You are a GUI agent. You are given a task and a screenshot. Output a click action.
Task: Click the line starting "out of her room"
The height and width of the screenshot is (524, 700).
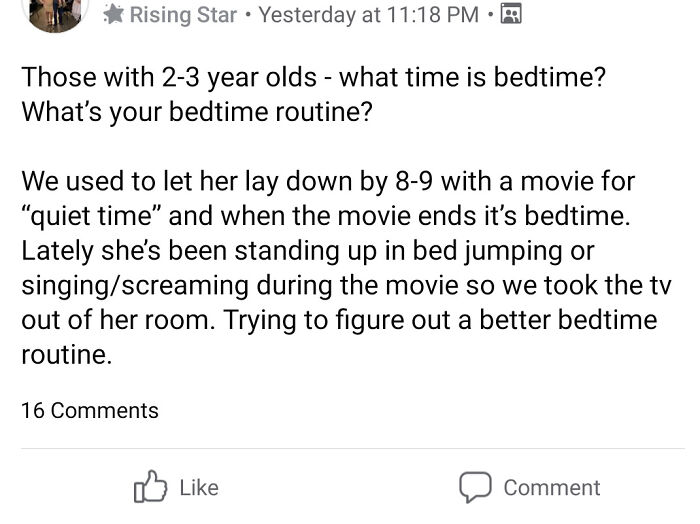[339, 320]
